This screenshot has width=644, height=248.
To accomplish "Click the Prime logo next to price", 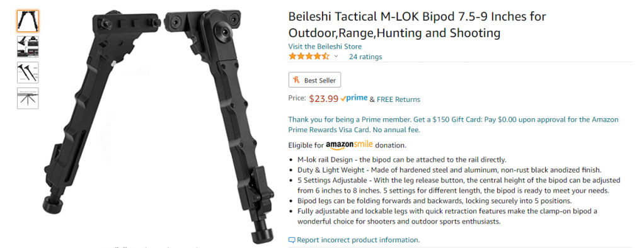I will pyautogui.click(x=354, y=99).
